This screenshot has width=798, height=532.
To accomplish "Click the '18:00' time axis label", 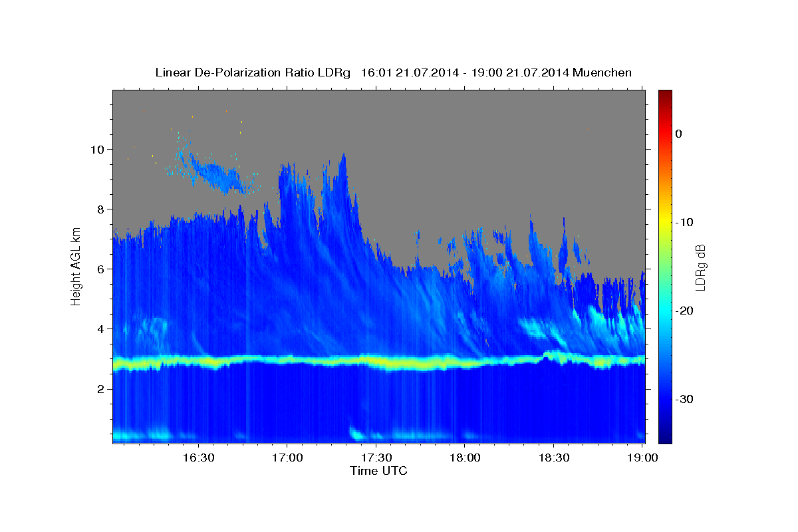I will (465, 458).
